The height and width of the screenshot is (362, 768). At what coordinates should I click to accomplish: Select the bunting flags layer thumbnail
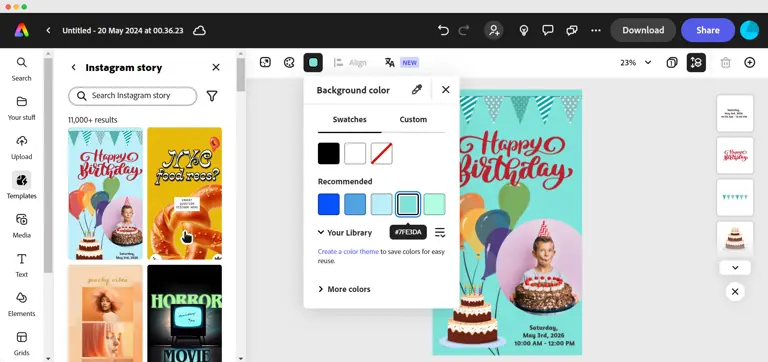tap(735, 197)
